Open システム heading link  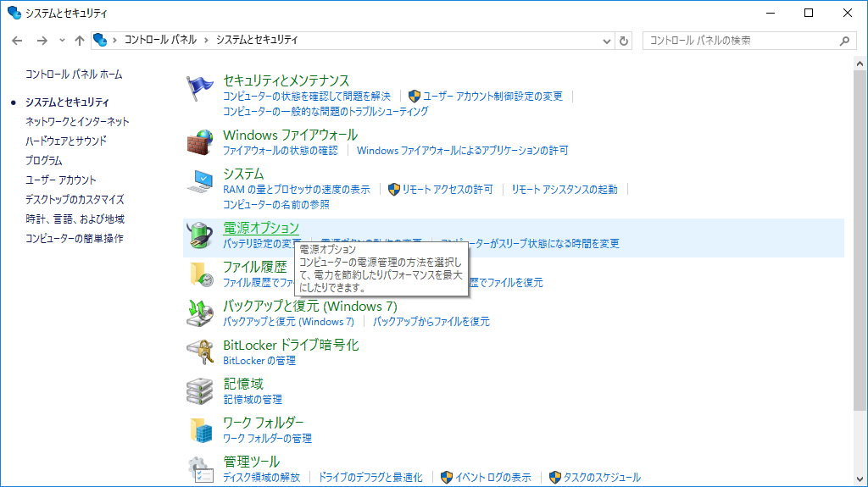[243, 174]
